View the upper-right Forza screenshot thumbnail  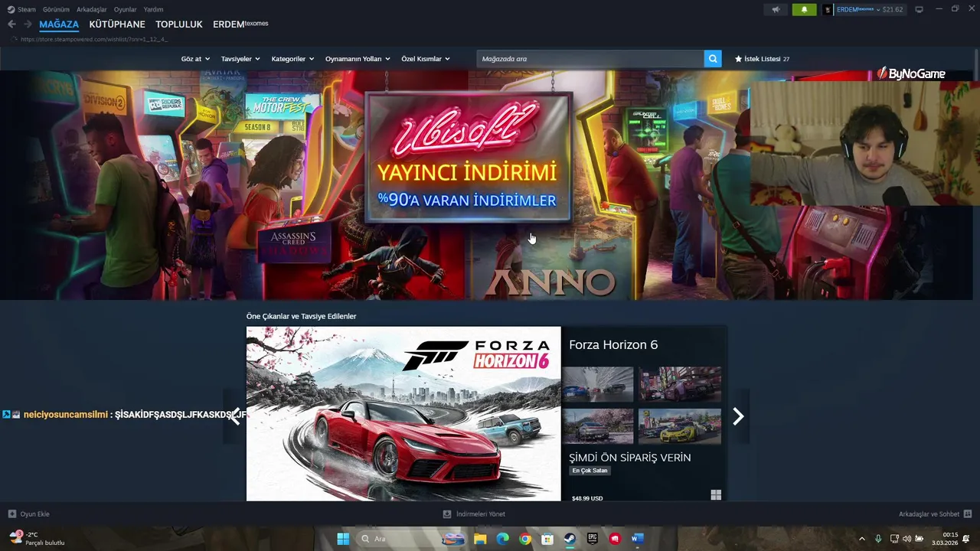(680, 384)
